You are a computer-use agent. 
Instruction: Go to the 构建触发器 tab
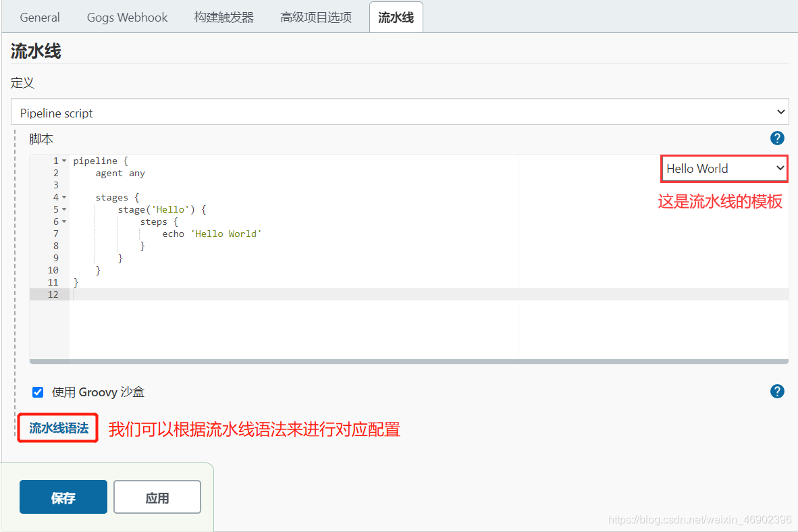click(224, 18)
